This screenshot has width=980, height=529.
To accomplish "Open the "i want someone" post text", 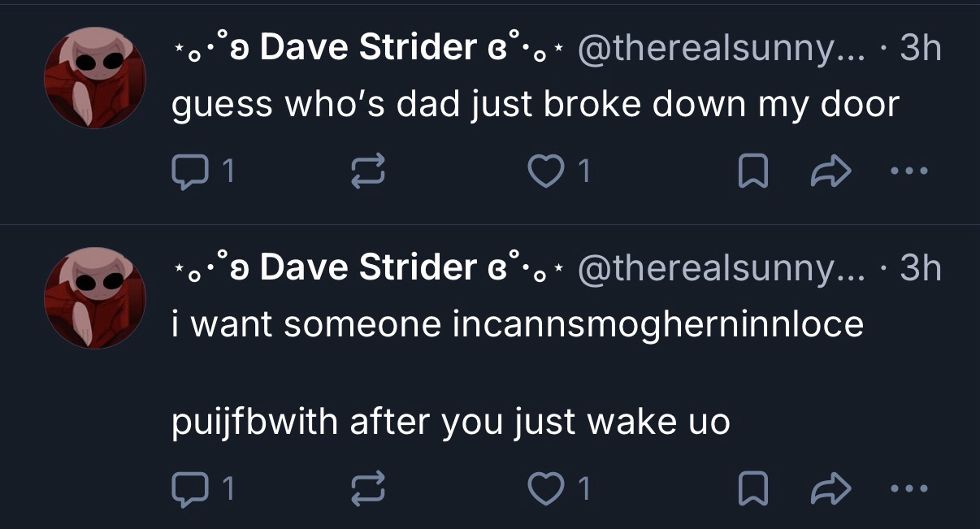I will [x=518, y=325].
